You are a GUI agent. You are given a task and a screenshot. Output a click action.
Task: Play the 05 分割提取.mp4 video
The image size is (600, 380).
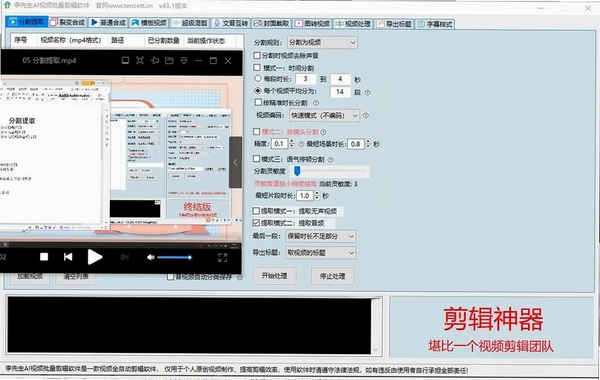point(95,257)
